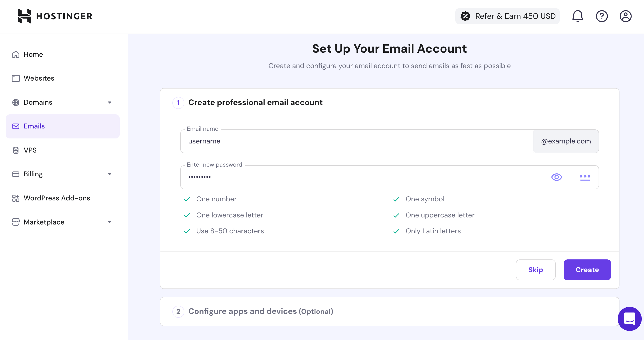Click the Hostinger logo
This screenshot has height=340, width=644.
click(x=55, y=16)
